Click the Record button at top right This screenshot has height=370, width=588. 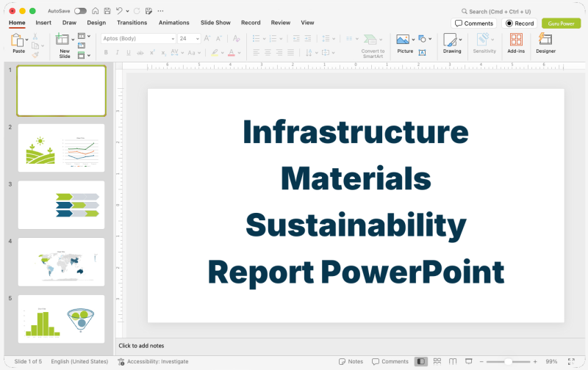pyautogui.click(x=520, y=23)
